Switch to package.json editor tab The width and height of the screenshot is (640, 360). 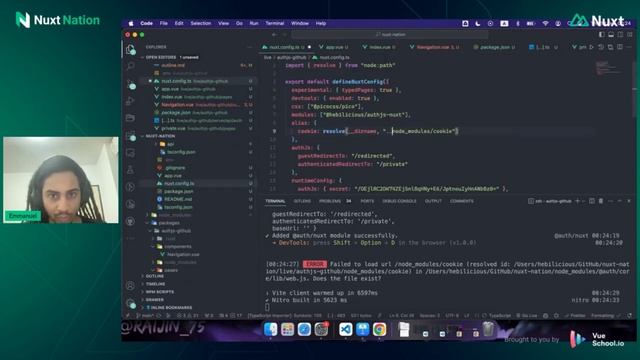[494, 47]
